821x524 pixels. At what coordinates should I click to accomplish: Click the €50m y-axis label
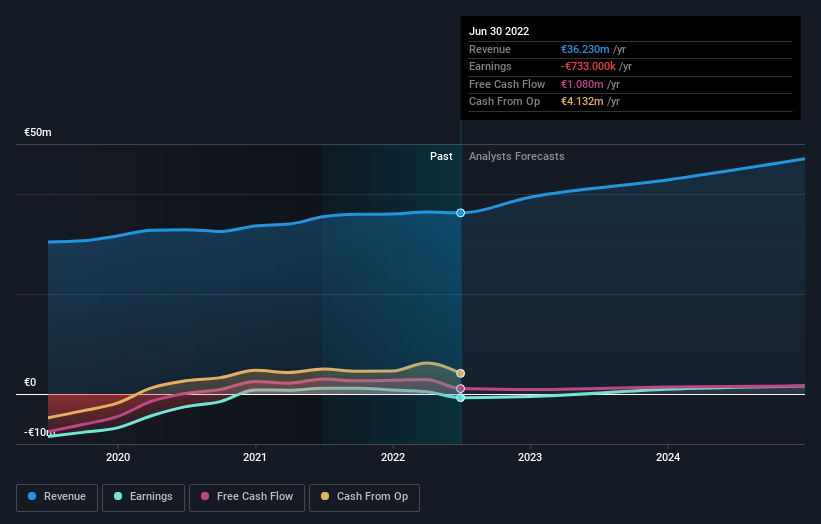pyautogui.click(x=38, y=132)
